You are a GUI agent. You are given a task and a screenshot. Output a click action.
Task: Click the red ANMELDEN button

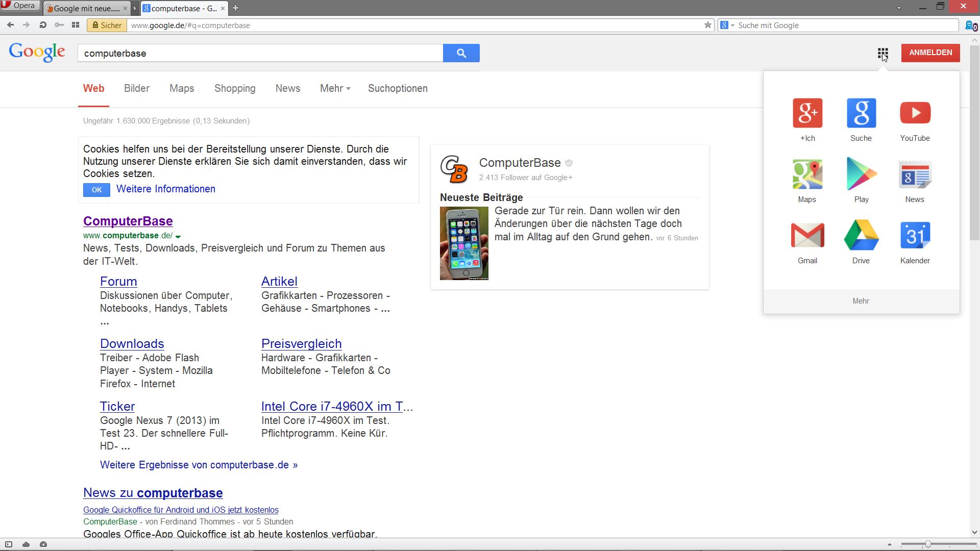pyautogui.click(x=930, y=53)
